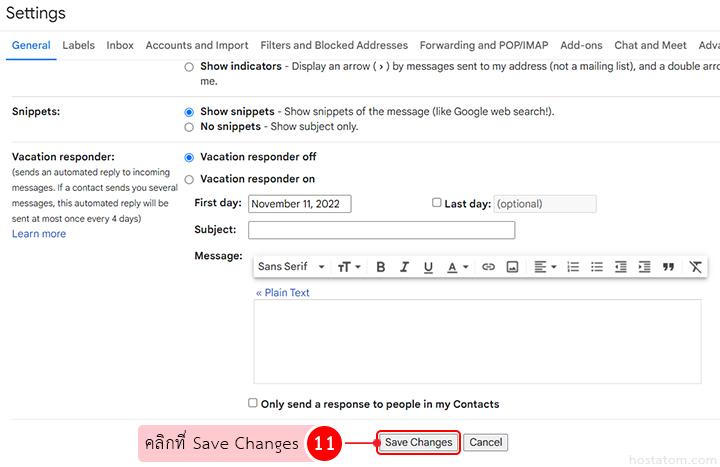
Task: Choose the No snippets option
Action: tap(189, 127)
